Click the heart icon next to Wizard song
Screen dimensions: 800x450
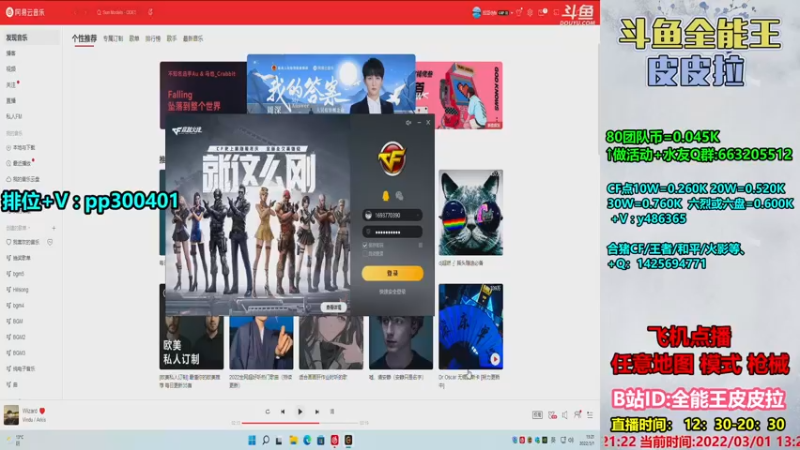click(x=42, y=411)
